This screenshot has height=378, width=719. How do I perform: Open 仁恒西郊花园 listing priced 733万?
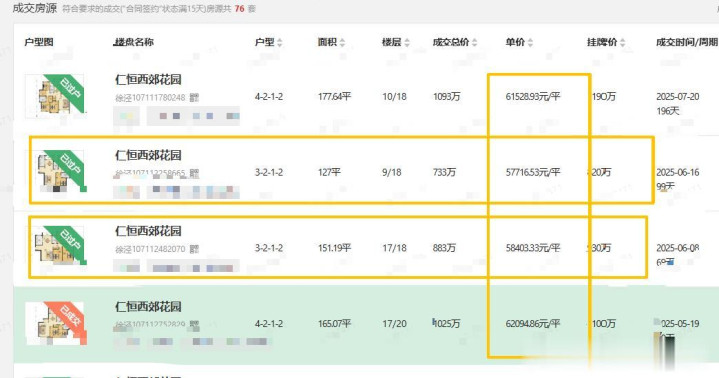[x=148, y=155]
